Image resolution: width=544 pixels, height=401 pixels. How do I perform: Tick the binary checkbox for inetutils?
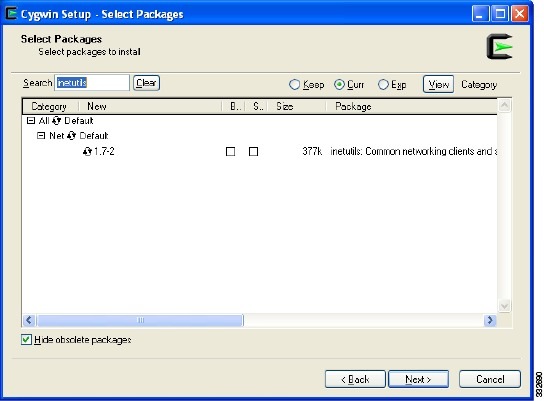click(230, 152)
